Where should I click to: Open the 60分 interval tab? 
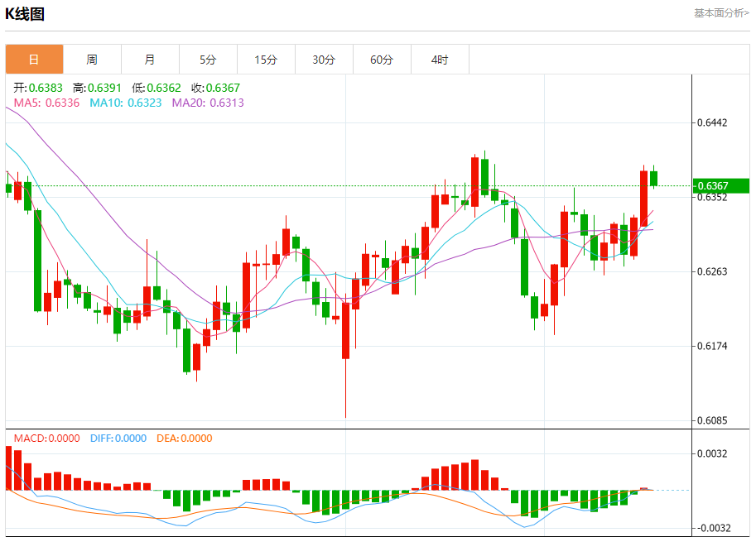click(382, 60)
